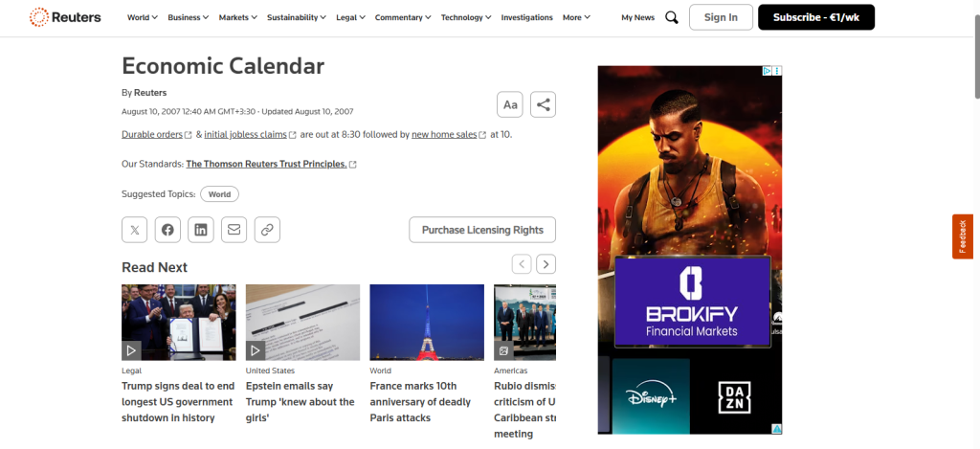The height and width of the screenshot is (449, 980).
Task: Open My News section
Action: pyautogui.click(x=636, y=17)
